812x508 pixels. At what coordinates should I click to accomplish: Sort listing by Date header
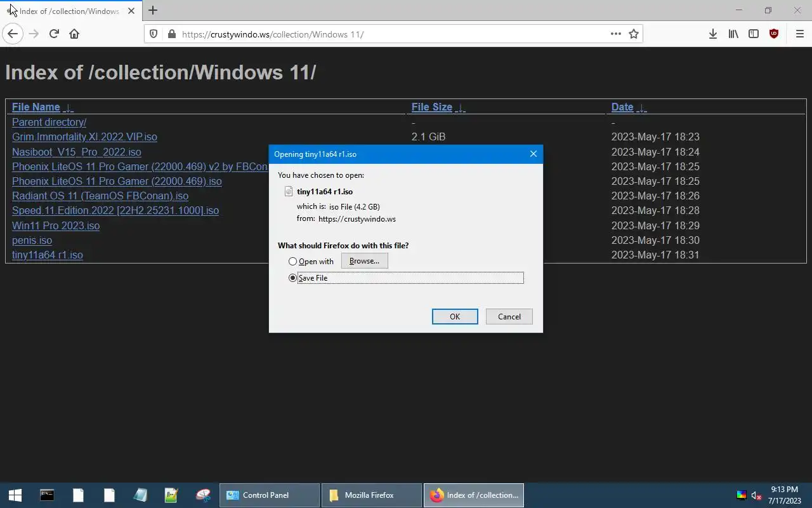[x=622, y=107]
